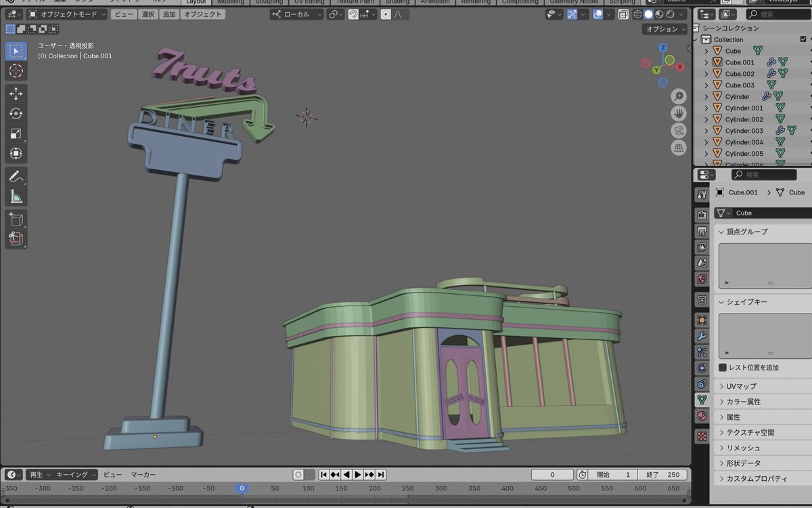This screenshot has width=812, height=508.
Task: Click the 終了 end frame field 250
Action: click(663, 475)
